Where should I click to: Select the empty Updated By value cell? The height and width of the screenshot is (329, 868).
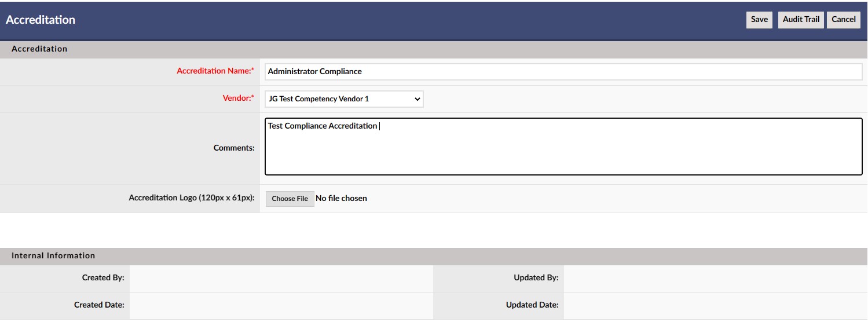click(716, 278)
